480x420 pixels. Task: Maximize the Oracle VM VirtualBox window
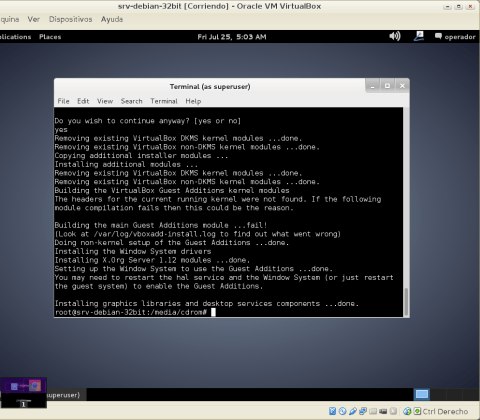(459, 7)
